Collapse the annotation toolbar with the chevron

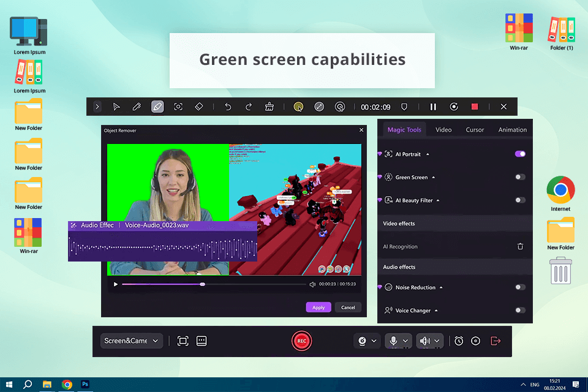(97, 107)
